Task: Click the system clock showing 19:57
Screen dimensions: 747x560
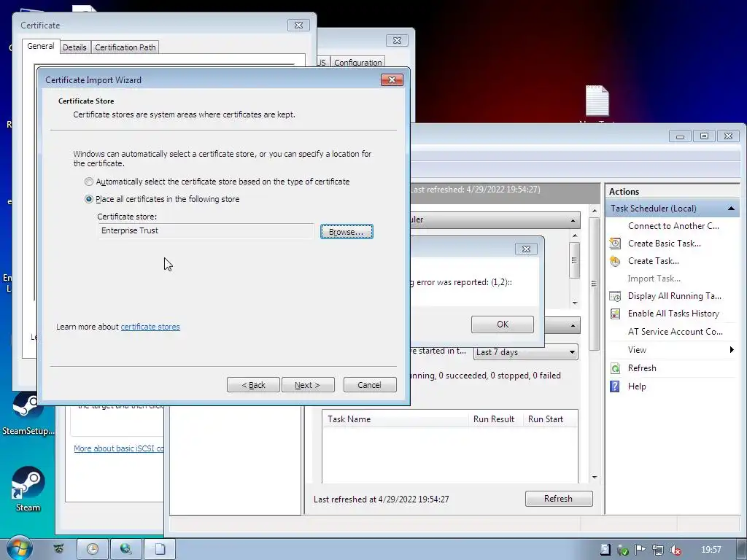Action: click(711, 550)
